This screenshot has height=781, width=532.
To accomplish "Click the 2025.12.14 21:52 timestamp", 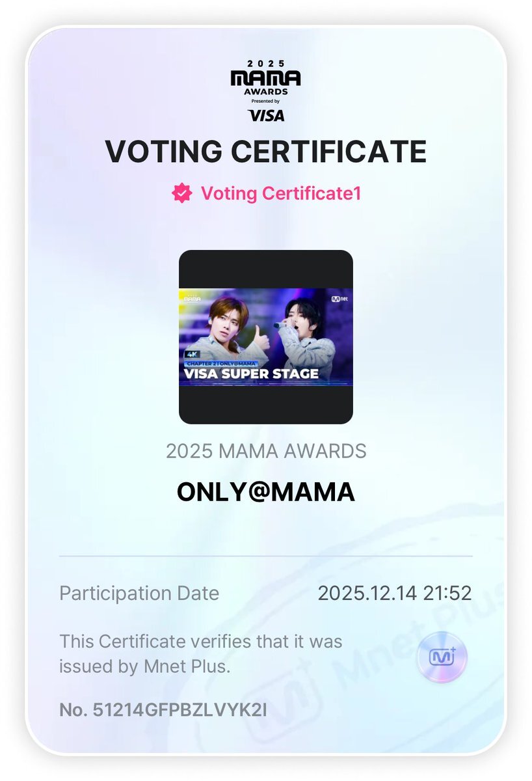I will pyautogui.click(x=394, y=593).
